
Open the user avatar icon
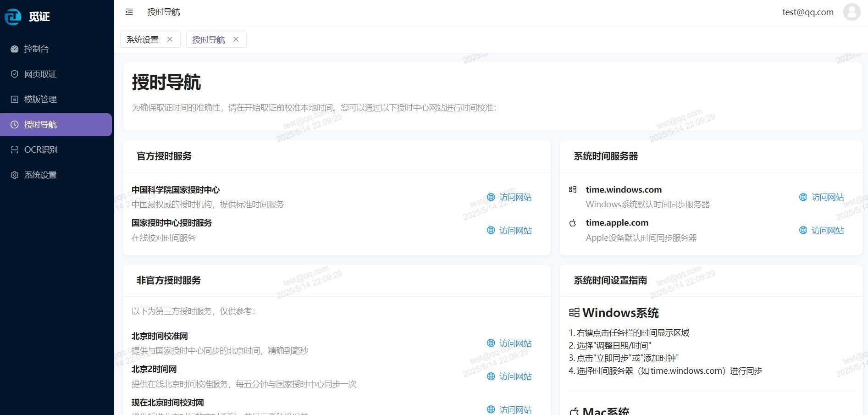pyautogui.click(x=851, y=12)
